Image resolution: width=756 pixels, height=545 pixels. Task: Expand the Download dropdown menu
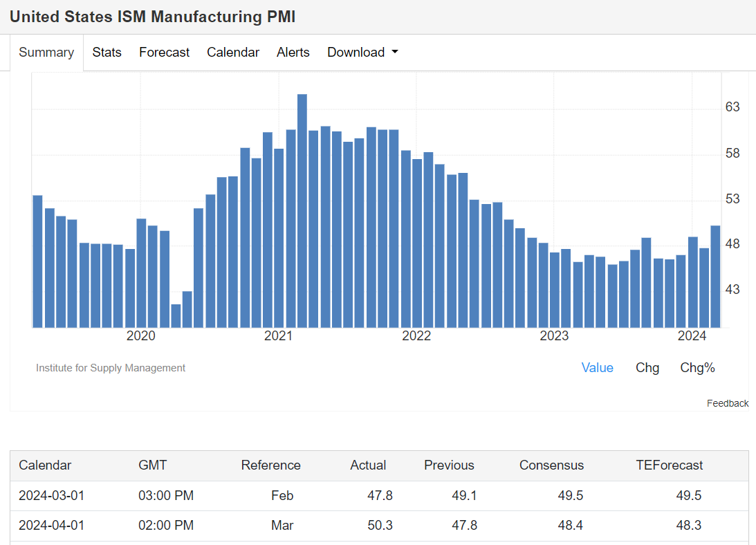coord(362,53)
